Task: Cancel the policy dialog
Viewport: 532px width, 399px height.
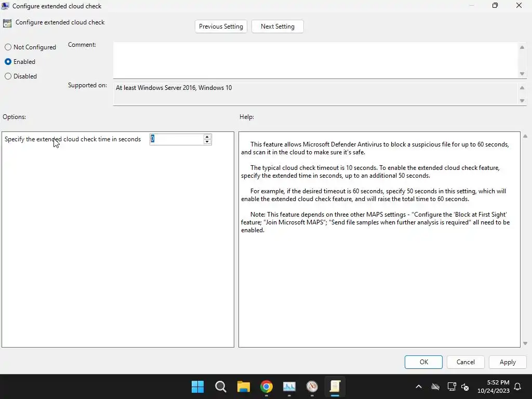Action: pyautogui.click(x=465, y=362)
